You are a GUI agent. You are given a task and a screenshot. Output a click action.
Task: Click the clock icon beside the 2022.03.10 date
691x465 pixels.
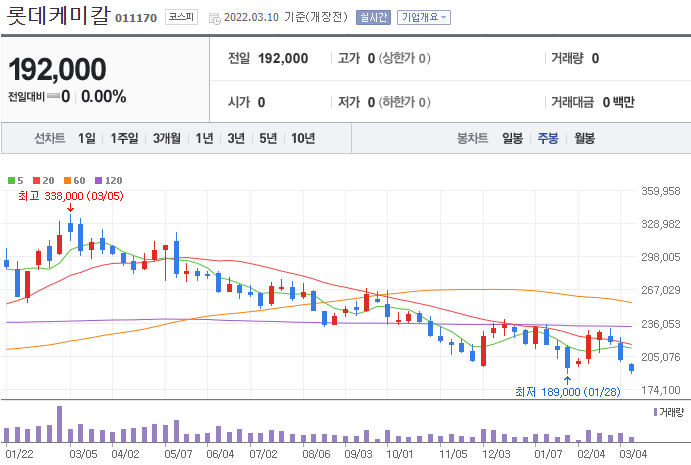(215, 19)
